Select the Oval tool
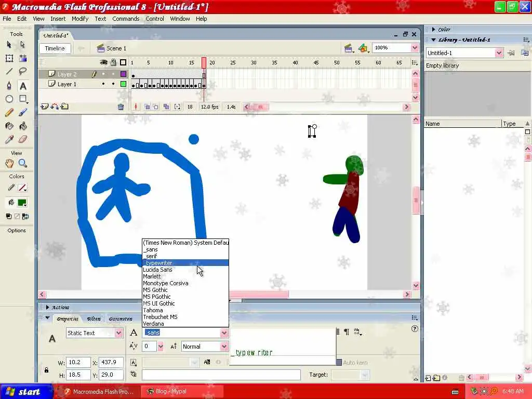Viewport: 532px width, 399px height. pyautogui.click(x=9, y=99)
